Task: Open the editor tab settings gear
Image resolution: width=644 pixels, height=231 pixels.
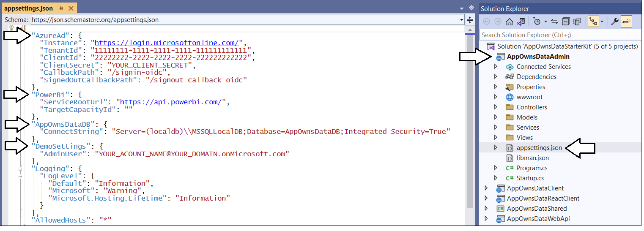Action: 471,8
